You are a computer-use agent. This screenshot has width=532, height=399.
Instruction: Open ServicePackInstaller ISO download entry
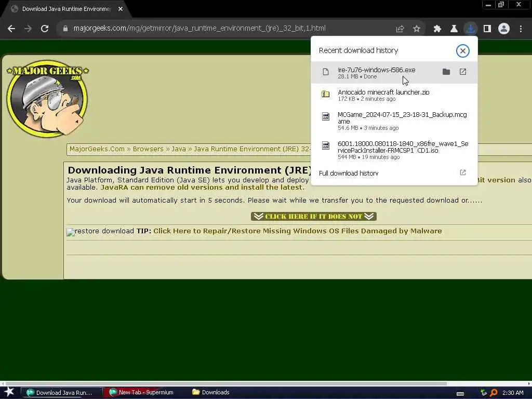[394, 150]
